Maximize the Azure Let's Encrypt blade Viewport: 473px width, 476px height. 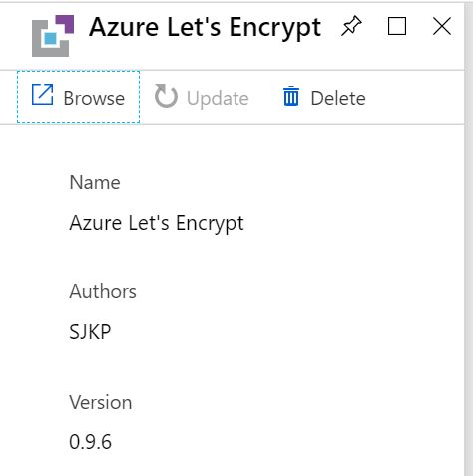(x=397, y=26)
